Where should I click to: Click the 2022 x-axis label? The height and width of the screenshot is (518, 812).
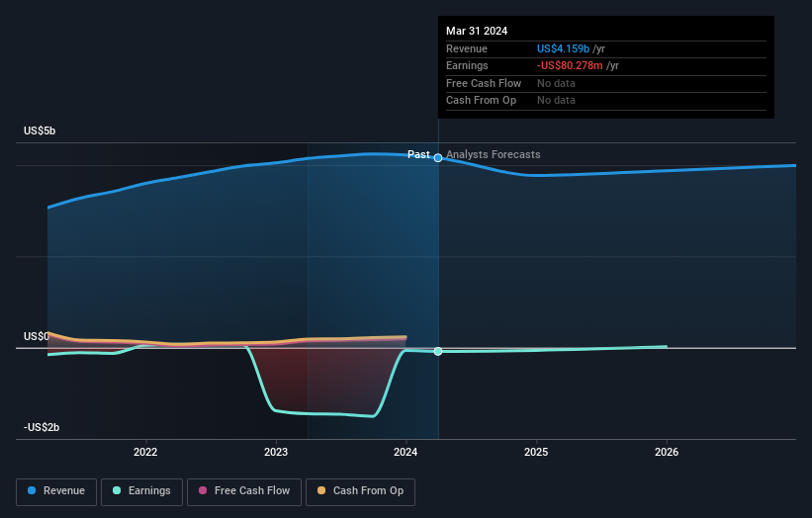(145, 453)
